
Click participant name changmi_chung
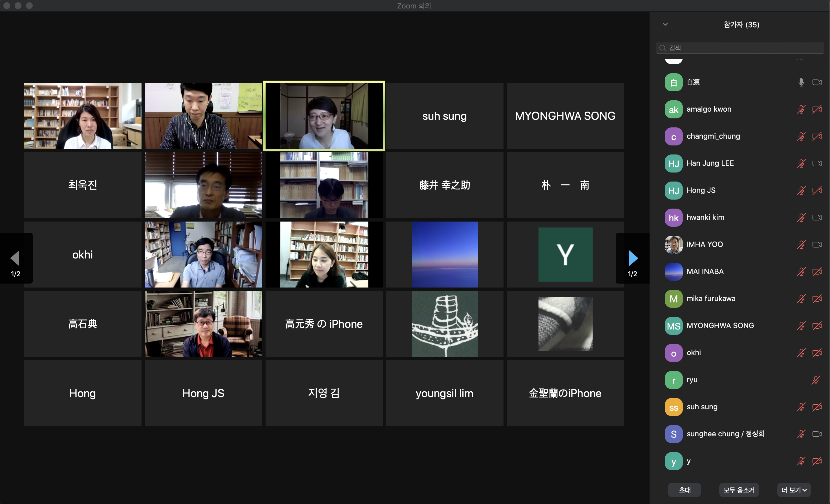(713, 136)
